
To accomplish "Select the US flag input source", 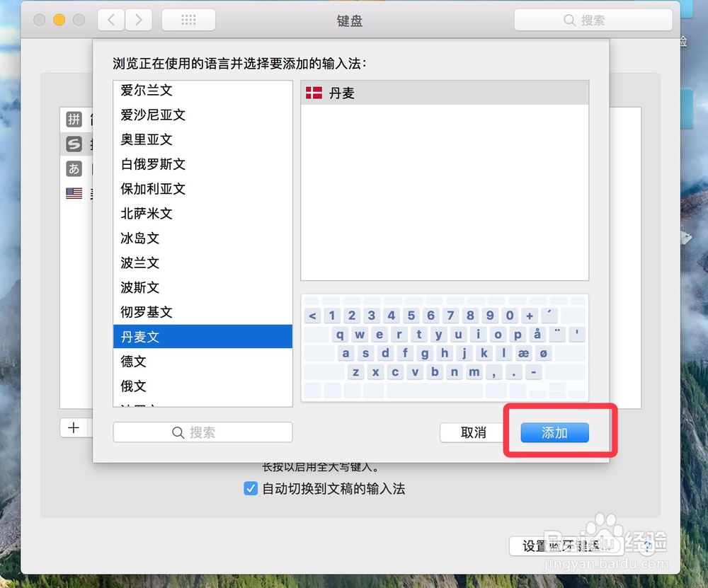I will (74, 194).
